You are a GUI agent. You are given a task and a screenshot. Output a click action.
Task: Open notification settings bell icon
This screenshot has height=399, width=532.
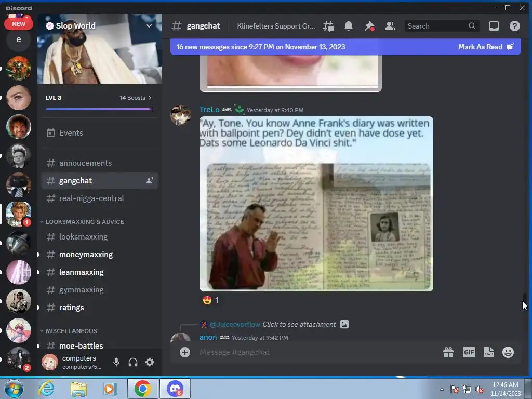point(349,26)
